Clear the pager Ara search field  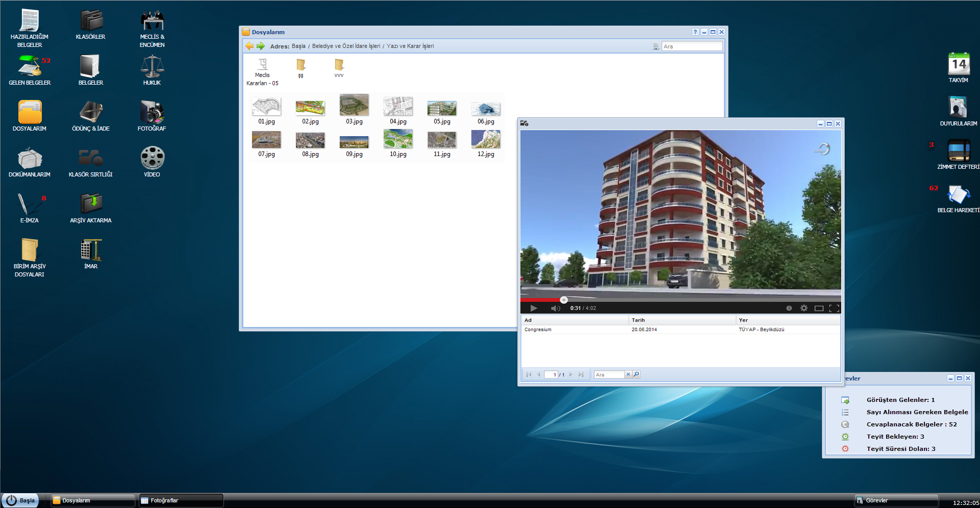tap(629, 374)
